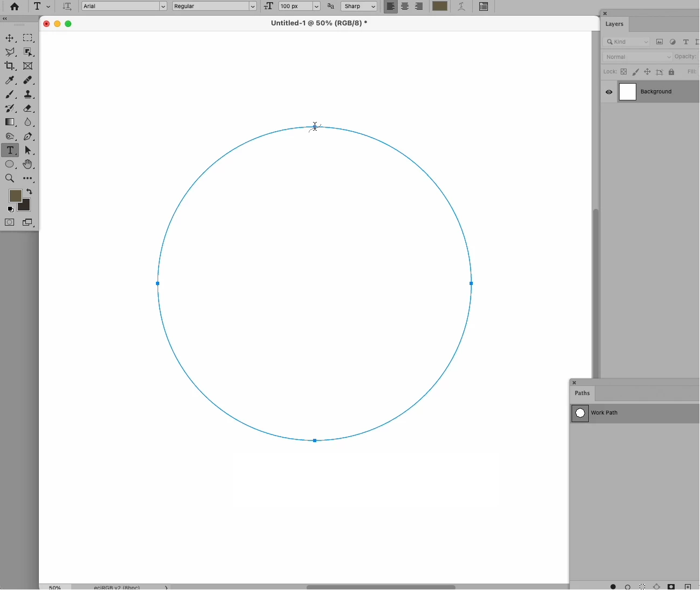This screenshot has height=590, width=700.
Task: Create warped text
Action: [x=462, y=6]
